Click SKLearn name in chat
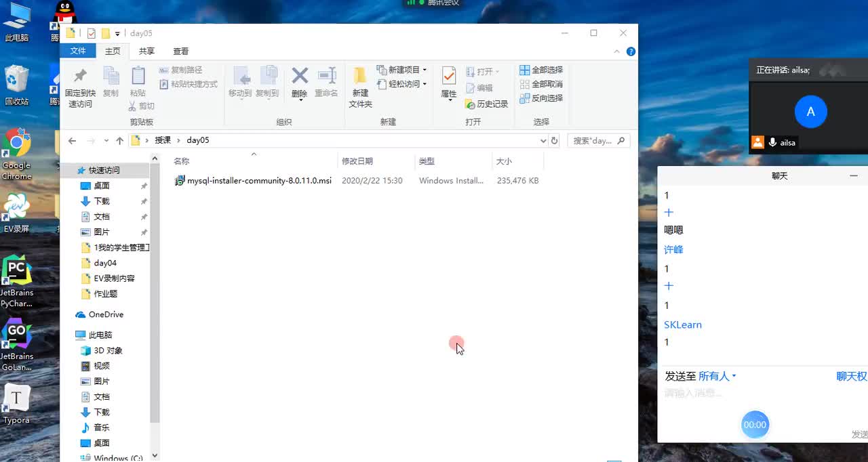Screen dimensions: 868x462 [683, 324]
